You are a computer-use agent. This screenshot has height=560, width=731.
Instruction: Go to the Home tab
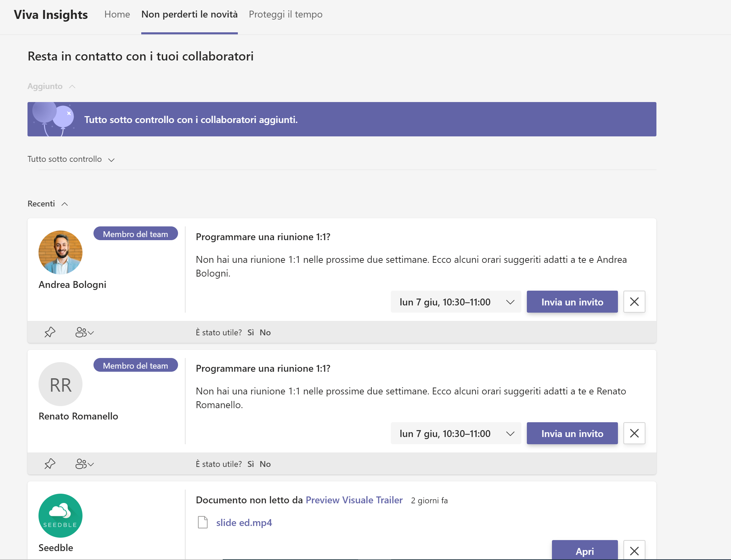(x=117, y=14)
